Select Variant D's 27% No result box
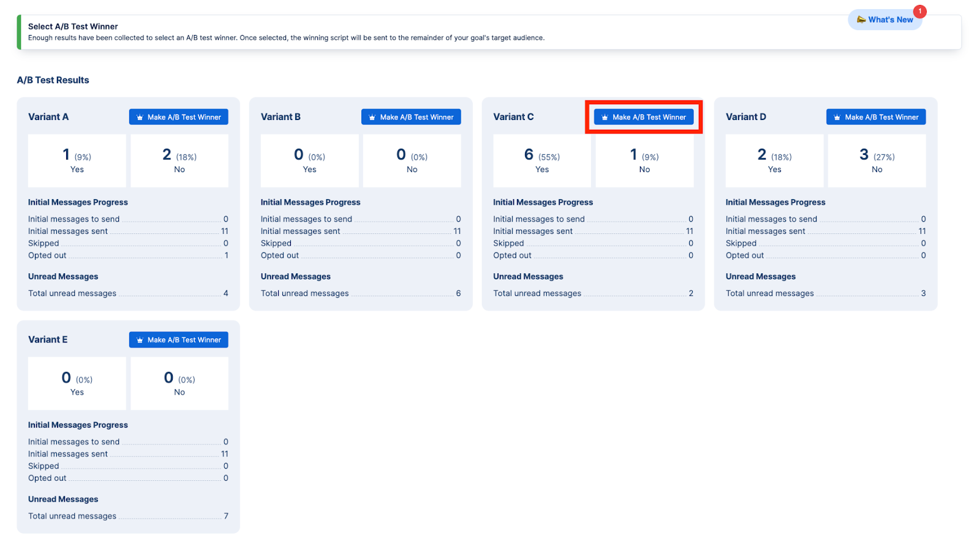Image resolution: width=980 pixels, height=544 pixels. (876, 161)
